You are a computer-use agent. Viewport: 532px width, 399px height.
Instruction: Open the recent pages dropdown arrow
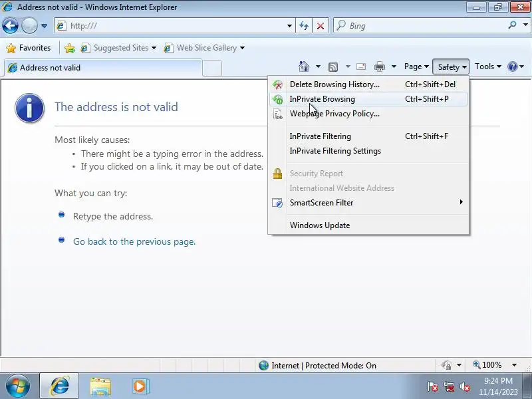(x=44, y=26)
